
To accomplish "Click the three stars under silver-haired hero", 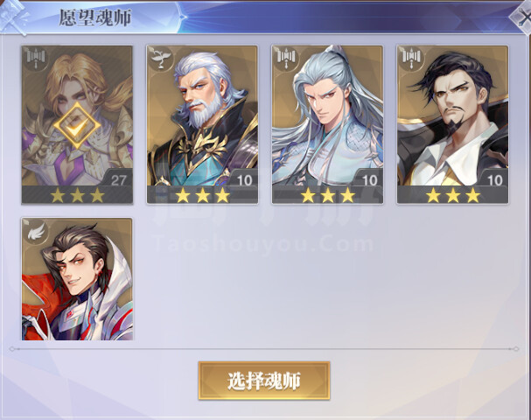I will 327,195.
